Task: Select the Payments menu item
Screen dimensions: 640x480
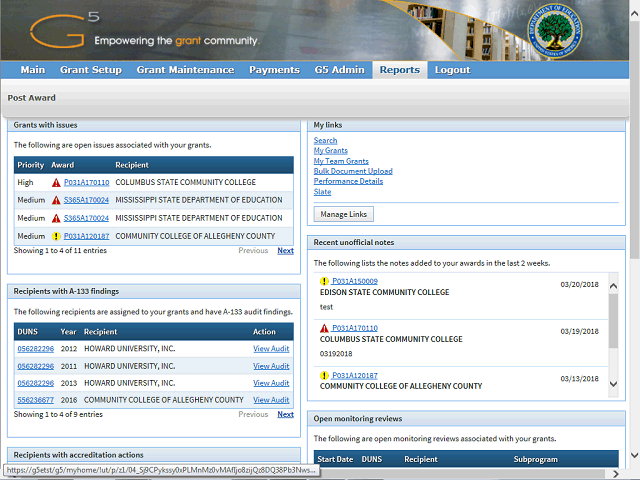Action: pos(274,70)
